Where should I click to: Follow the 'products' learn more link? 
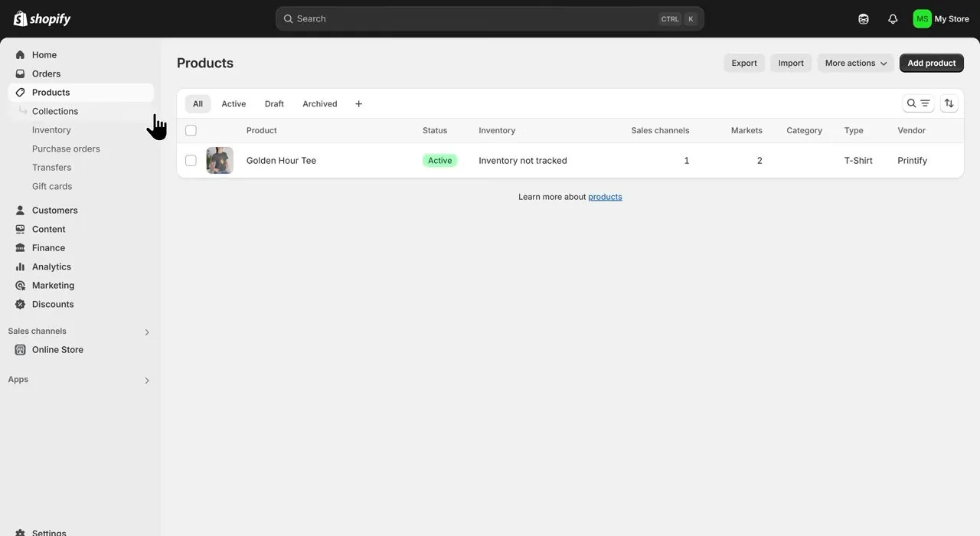tap(605, 197)
